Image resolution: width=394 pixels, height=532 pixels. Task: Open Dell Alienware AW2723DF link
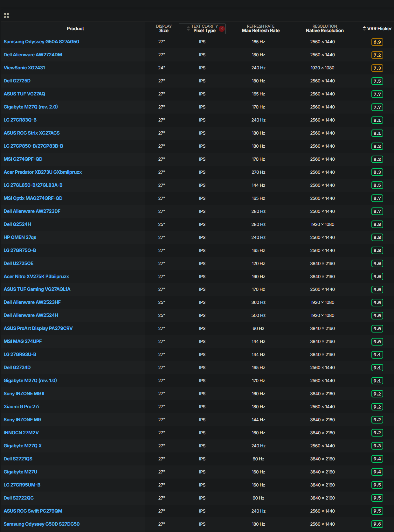pyautogui.click(x=32, y=211)
